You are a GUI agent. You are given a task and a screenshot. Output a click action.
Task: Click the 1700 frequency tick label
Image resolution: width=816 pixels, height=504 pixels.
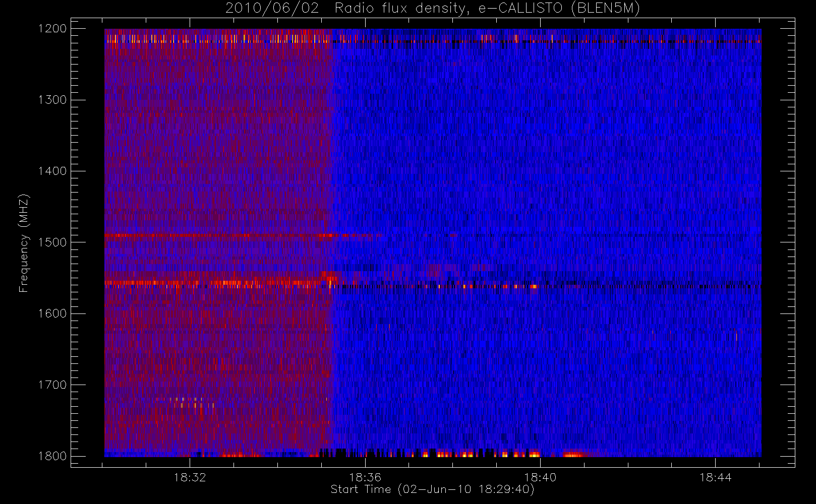coord(52,385)
